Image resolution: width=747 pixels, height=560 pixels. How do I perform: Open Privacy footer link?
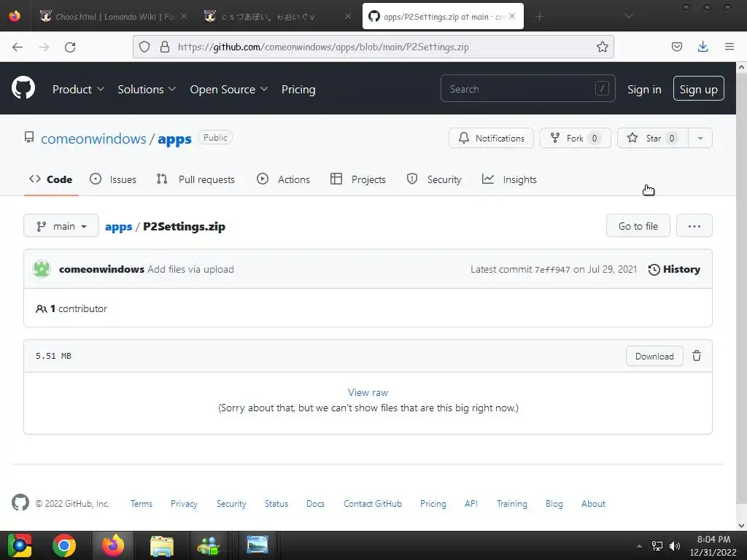tap(184, 503)
